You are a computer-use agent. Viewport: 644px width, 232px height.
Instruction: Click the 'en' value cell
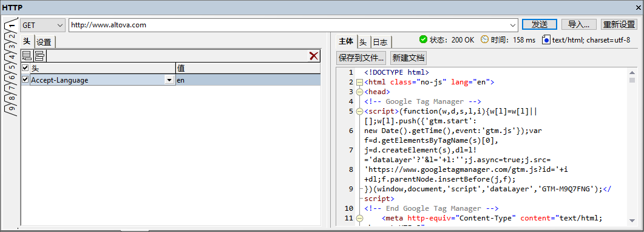tap(248, 80)
